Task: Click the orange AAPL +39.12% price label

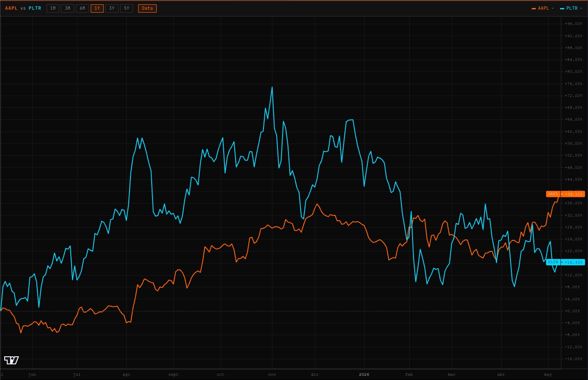Action: pos(566,194)
